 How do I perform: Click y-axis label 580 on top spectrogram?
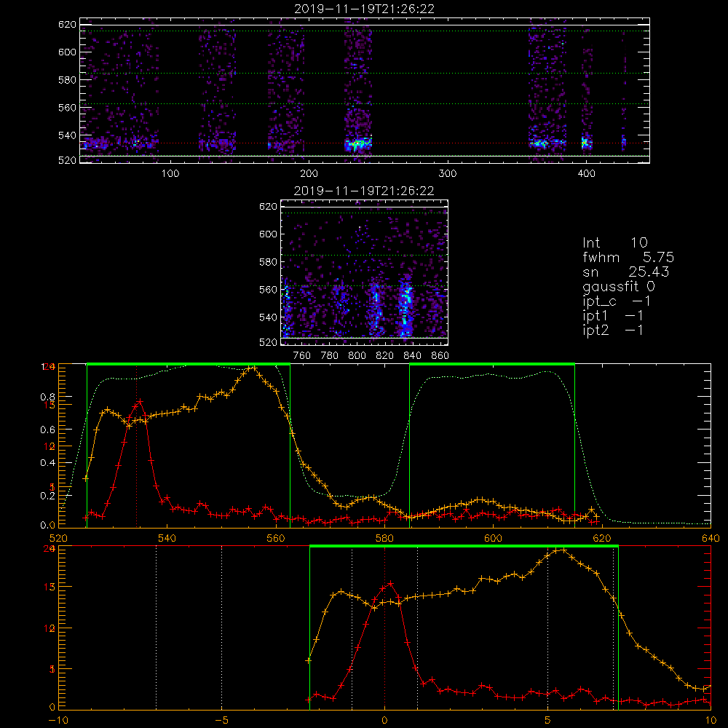(67, 80)
